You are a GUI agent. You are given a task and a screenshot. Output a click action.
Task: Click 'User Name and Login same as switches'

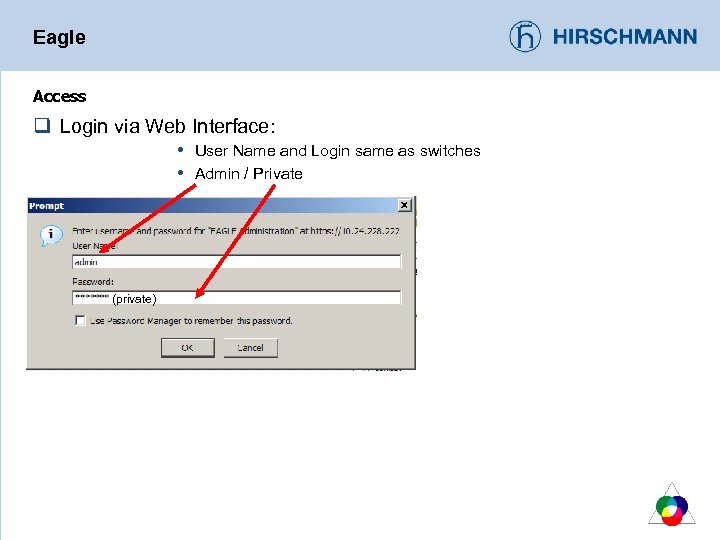click(338, 151)
